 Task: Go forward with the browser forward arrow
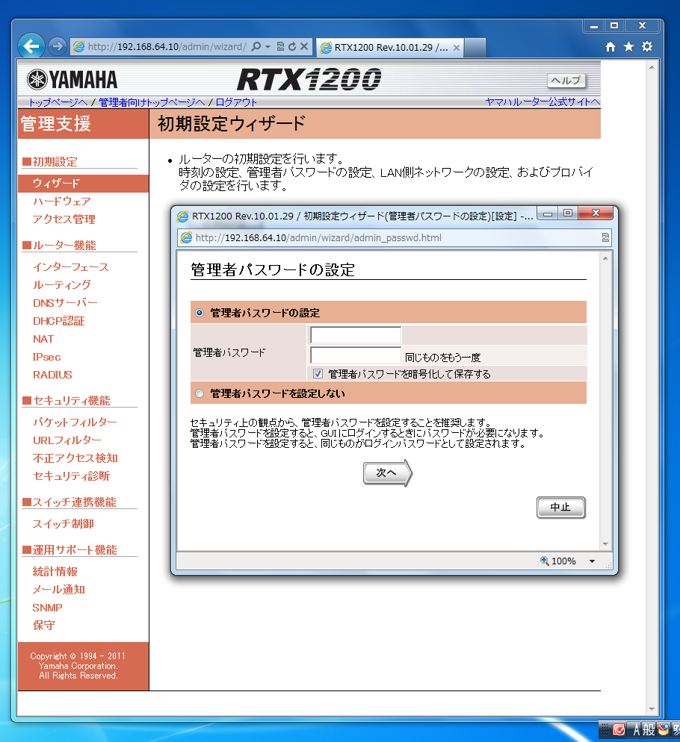pos(57,46)
